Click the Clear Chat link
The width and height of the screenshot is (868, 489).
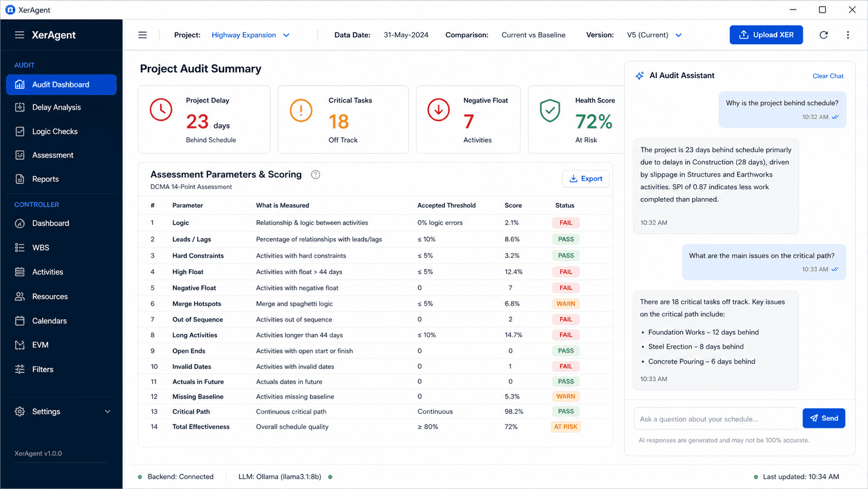[x=828, y=76]
